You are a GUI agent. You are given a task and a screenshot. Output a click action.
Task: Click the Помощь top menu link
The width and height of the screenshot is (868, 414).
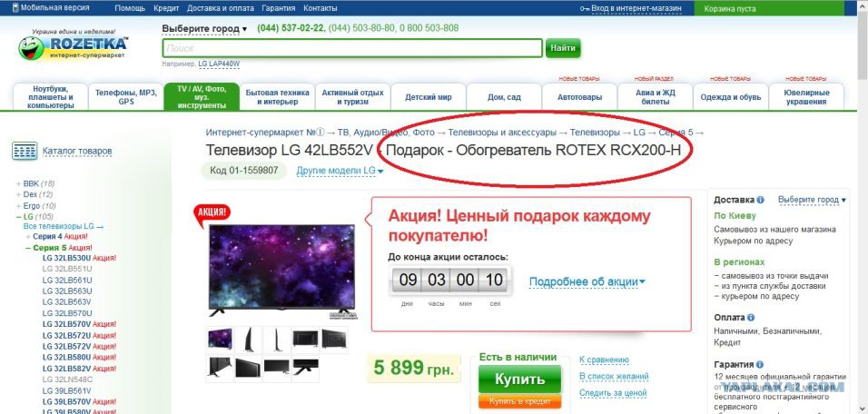(x=130, y=8)
